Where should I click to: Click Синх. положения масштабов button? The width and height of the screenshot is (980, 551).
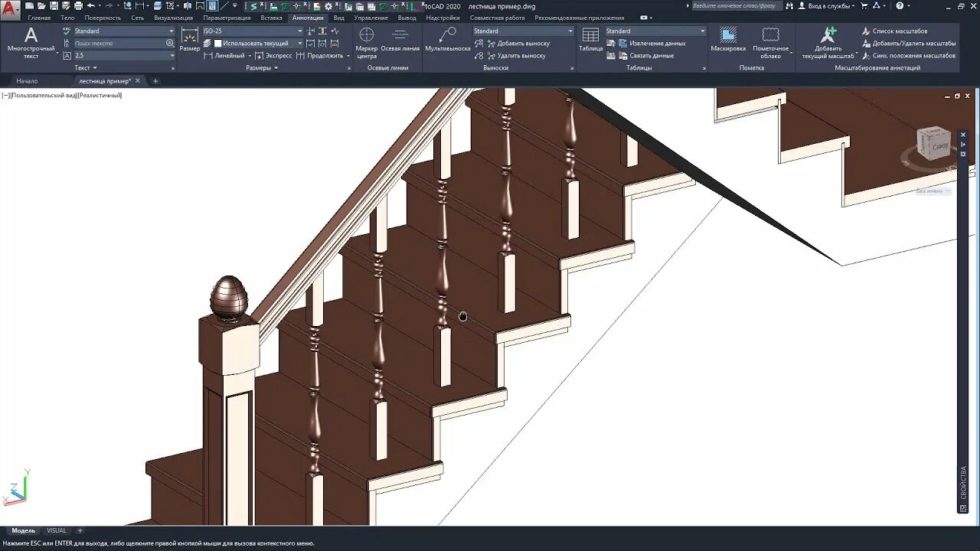tap(908, 55)
